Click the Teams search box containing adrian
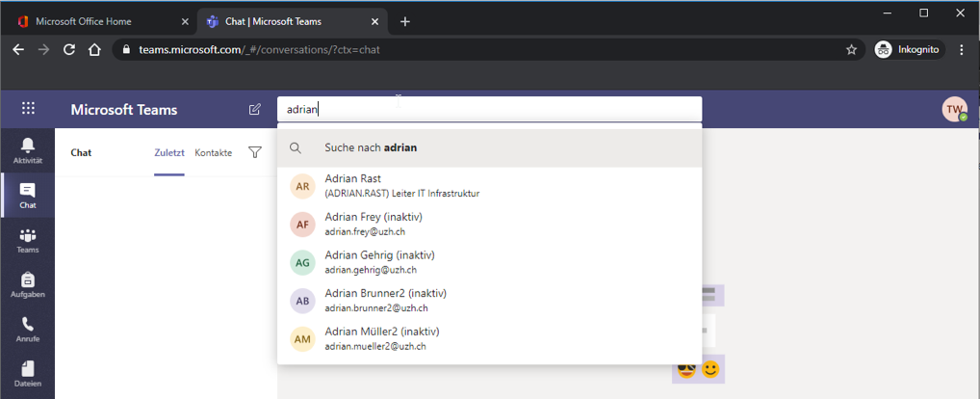The height and width of the screenshot is (399, 980). coord(489,110)
